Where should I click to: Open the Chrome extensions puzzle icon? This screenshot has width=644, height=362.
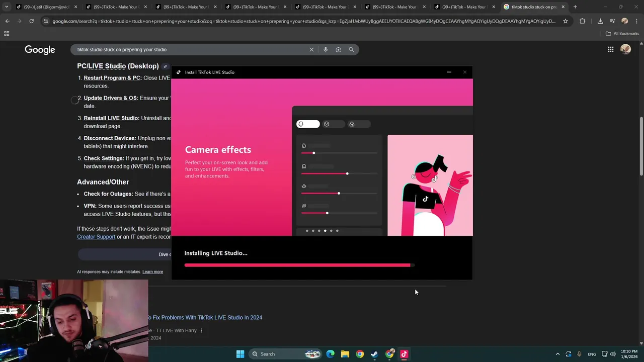tap(583, 21)
